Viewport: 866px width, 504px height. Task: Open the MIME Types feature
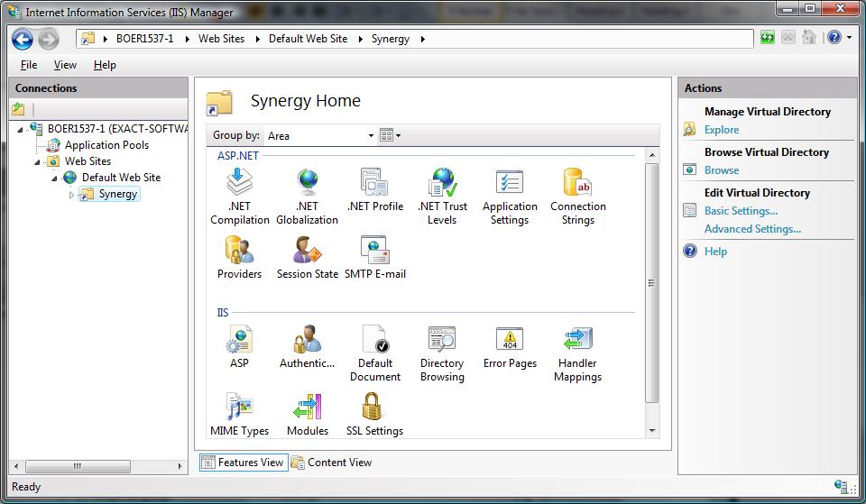point(239,414)
